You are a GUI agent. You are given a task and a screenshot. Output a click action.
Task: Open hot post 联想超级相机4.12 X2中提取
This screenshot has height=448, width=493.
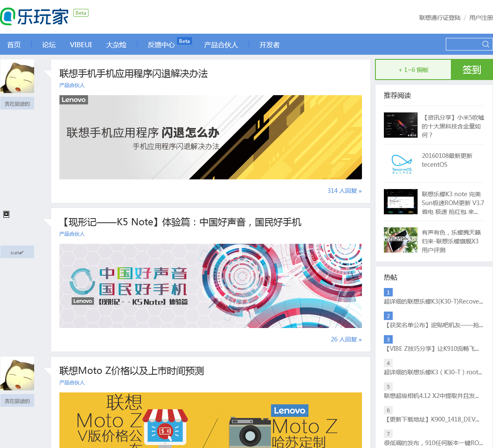(431, 395)
